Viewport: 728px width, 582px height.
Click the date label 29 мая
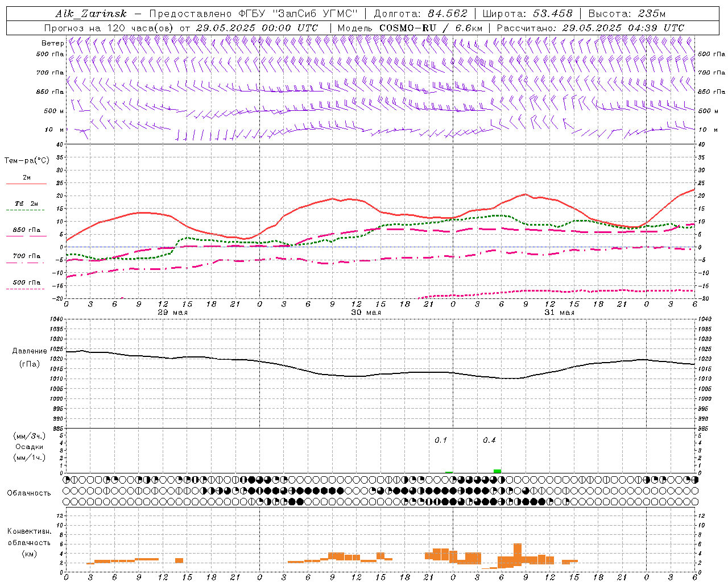(172, 313)
